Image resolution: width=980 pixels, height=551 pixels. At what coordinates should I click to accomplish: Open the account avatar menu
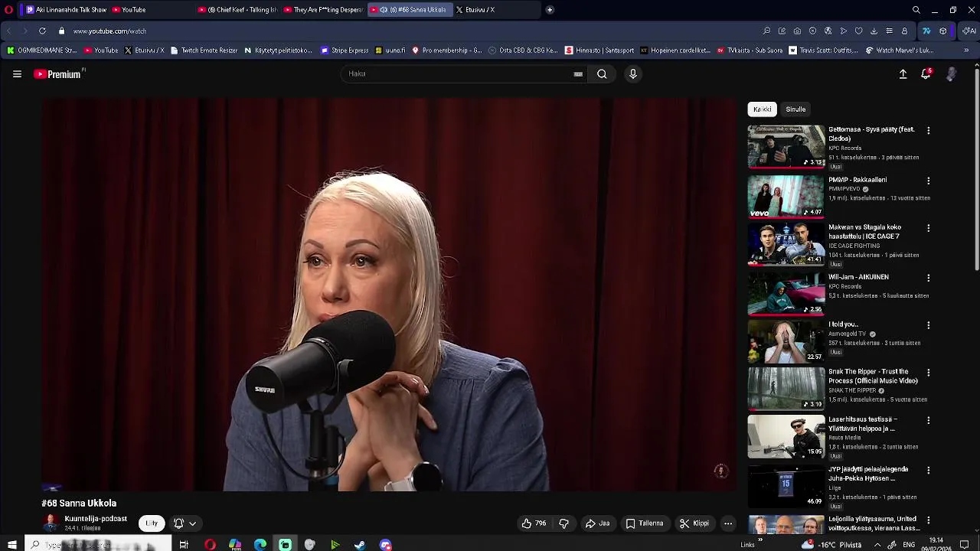click(x=951, y=74)
